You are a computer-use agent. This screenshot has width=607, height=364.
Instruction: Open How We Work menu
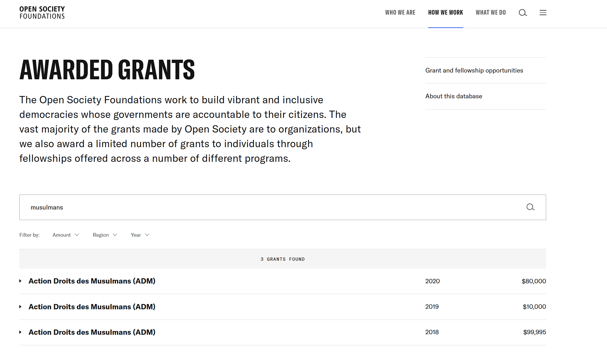click(x=445, y=13)
